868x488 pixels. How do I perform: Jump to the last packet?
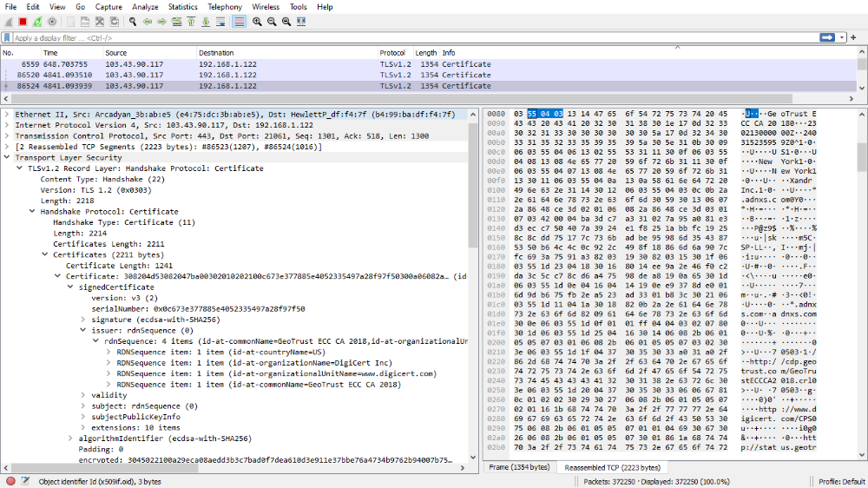(206, 21)
